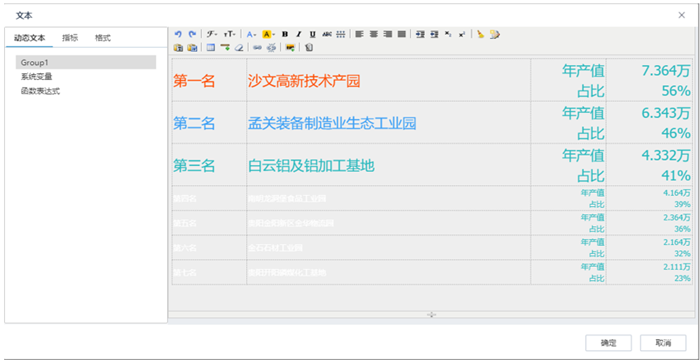Click the 7.364万 value
Image resolution: width=700 pixels, height=360 pixels.
click(x=666, y=71)
